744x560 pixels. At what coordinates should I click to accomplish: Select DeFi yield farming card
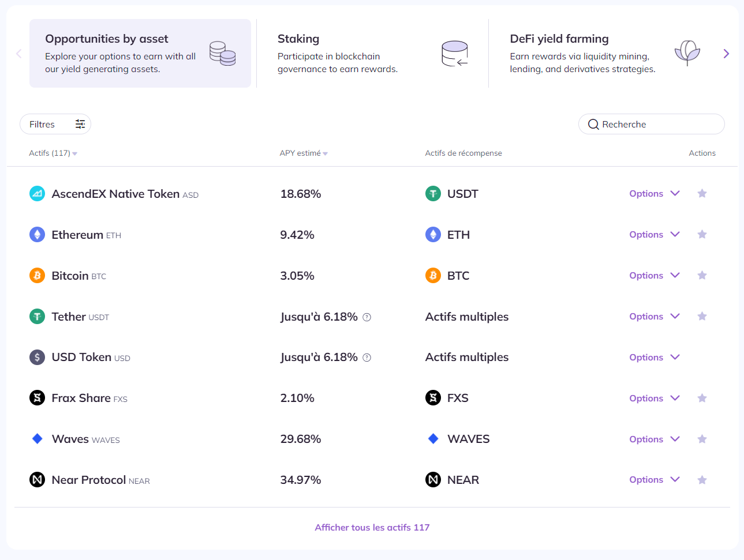[x=604, y=53]
